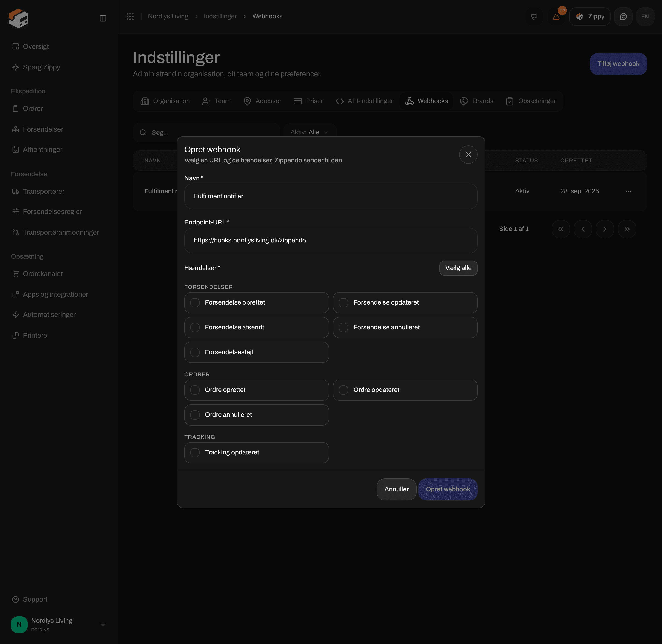Switch to the Brands tab

476,101
